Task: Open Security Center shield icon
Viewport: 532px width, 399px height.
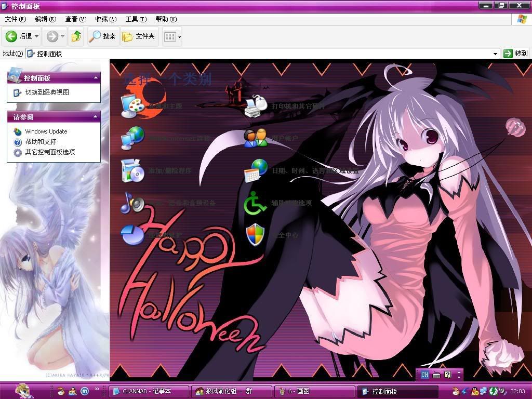Action: pos(255,235)
